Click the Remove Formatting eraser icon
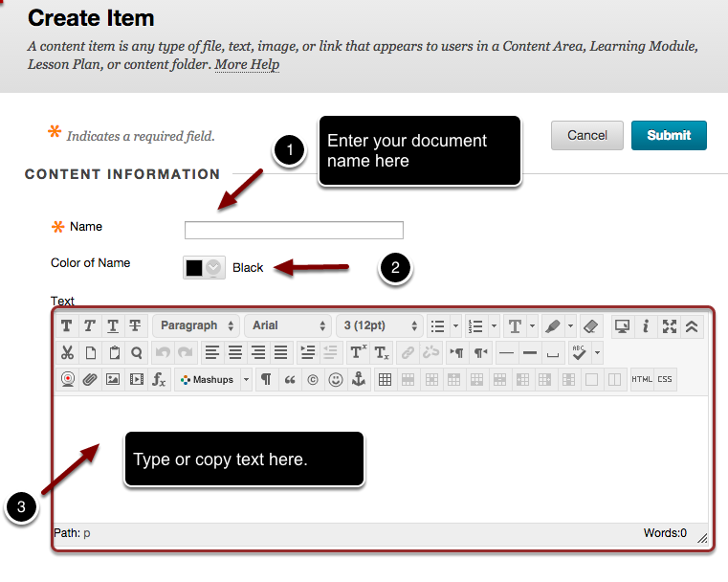 click(x=590, y=326)
